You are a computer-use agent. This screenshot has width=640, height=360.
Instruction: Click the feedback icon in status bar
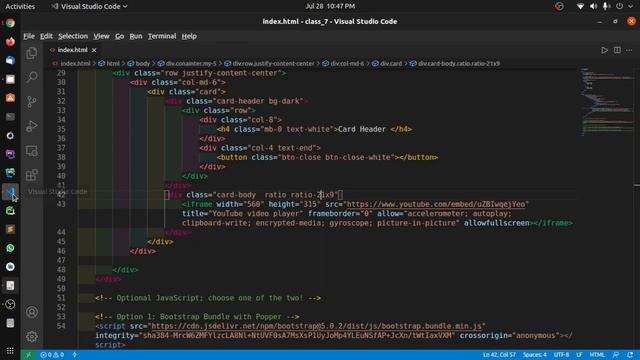616,355
